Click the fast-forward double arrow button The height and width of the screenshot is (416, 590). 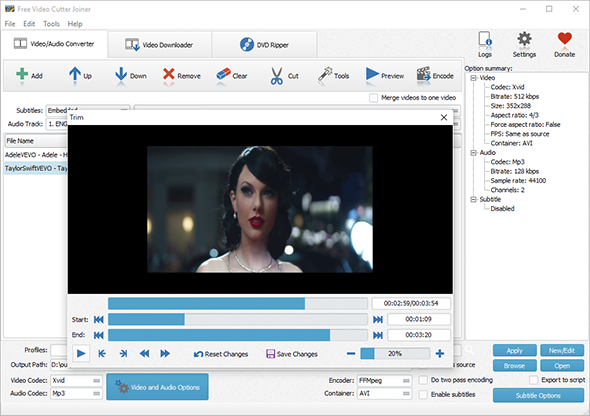pos(165,354)
